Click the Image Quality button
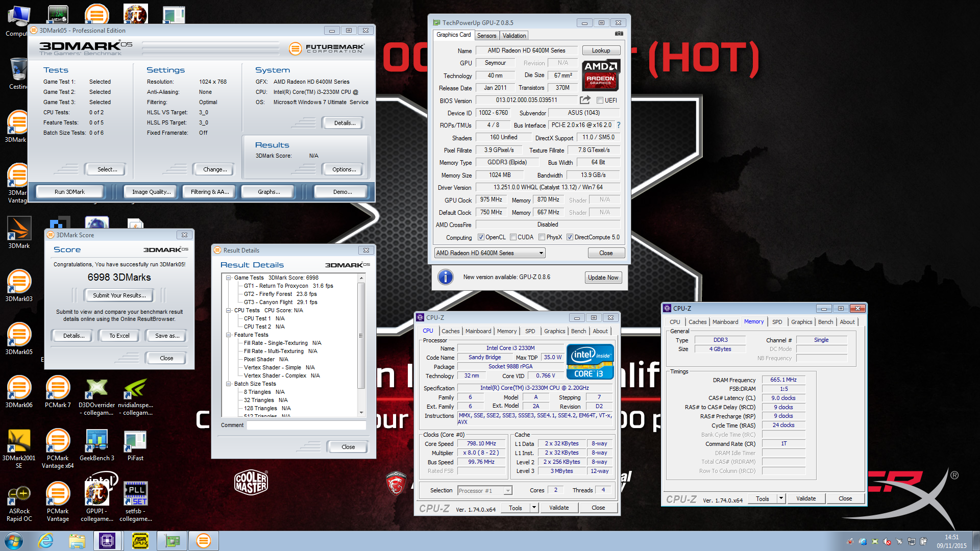980x551 pixels. coord(152,192)
